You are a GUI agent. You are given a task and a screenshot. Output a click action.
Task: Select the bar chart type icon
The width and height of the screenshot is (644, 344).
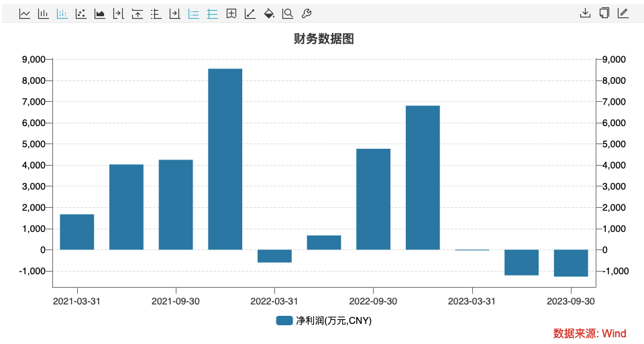click(44, 13)
